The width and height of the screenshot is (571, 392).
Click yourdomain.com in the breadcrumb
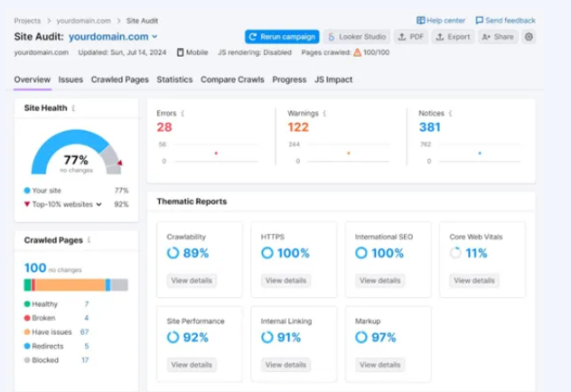pyautogui.click(x=83, y=21)
